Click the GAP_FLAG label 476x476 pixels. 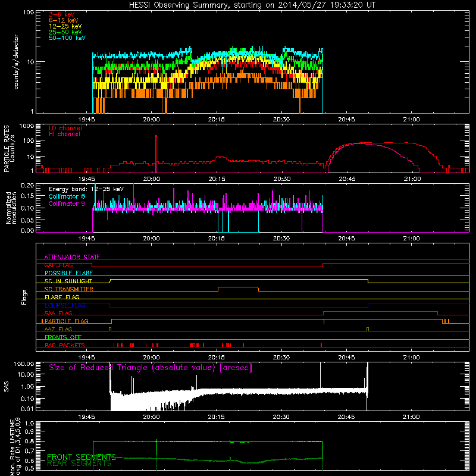58,265
